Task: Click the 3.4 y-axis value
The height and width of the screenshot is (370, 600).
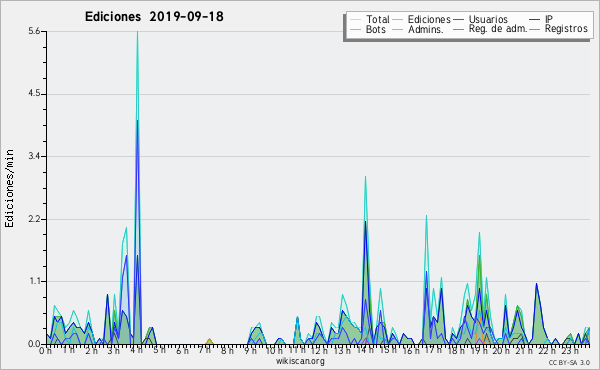Action: click(34, 156)
